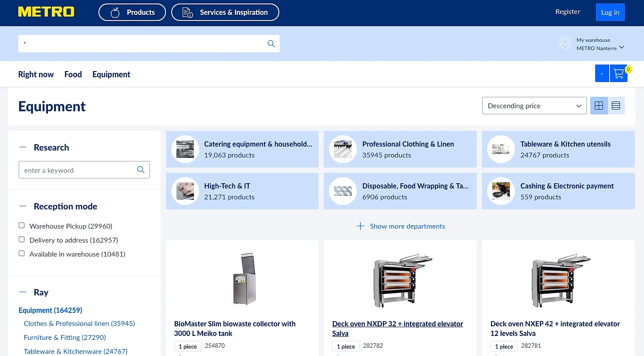Switch to list view layout
The image size is (644, 356).
click(x=616, y=106)
